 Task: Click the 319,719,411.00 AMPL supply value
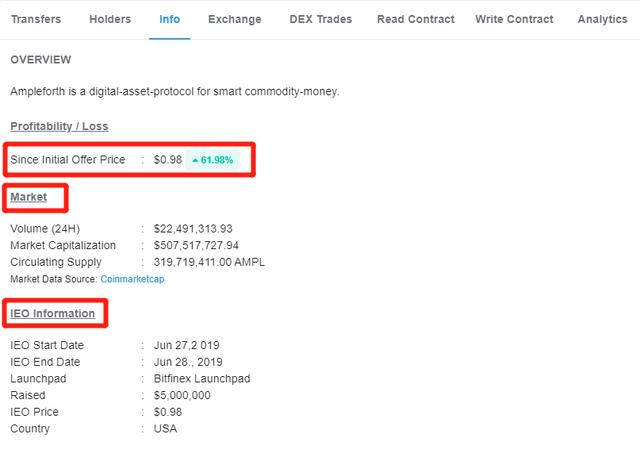click(209, 262)
